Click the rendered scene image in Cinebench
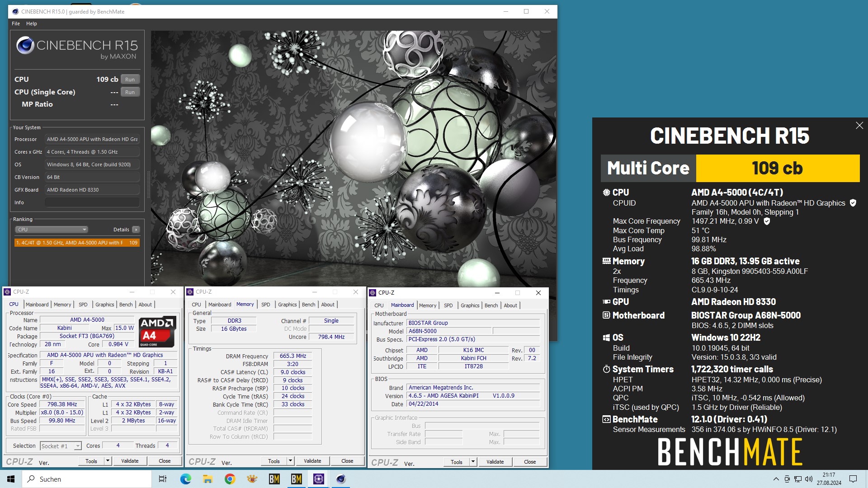Screen dimensions: 868x488 (353, 158)
